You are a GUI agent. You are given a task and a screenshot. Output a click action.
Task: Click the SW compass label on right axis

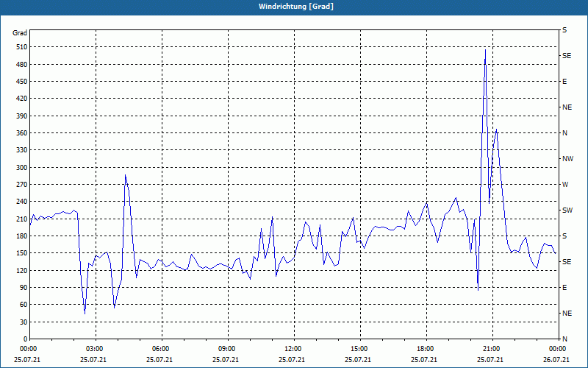(x=567, y=210)
